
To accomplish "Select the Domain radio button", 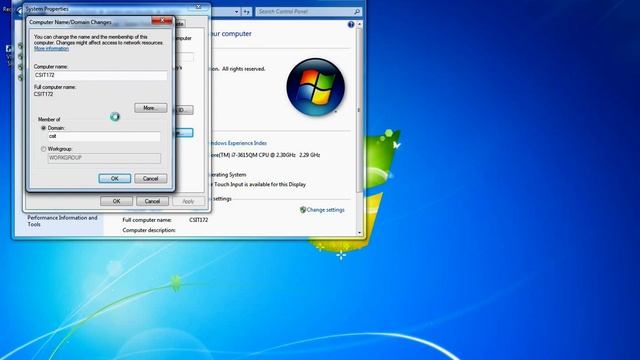I will coord(44,128).
